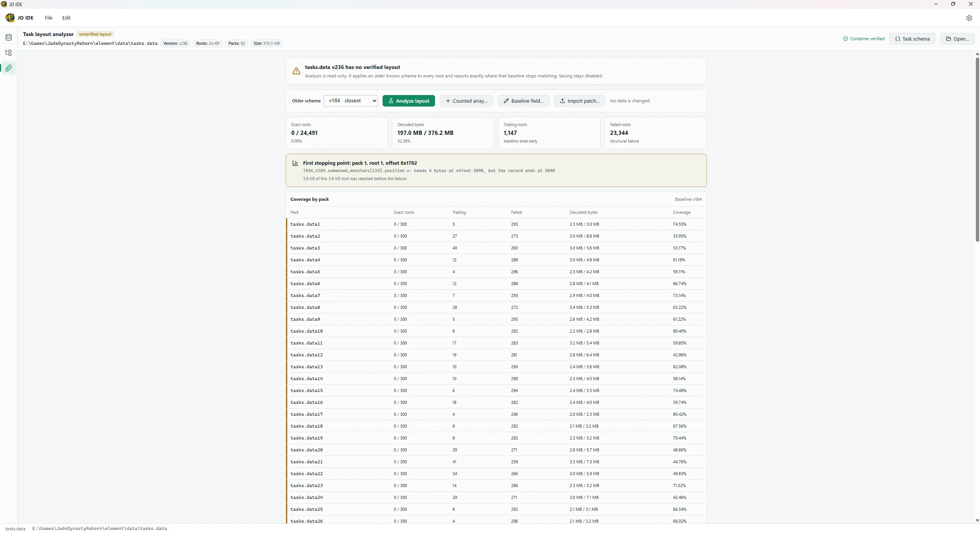Select the tasks.data2 pack row
The image size is (980, 533).
pos(496,236)
